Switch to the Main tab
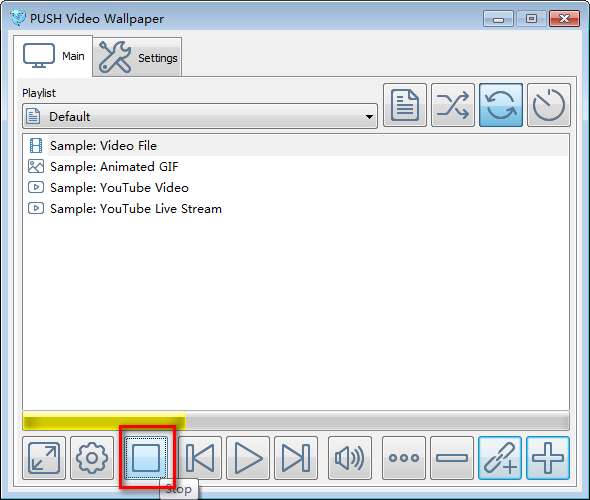The width and height of the screenshot is (590, 500). pos(53,56)
